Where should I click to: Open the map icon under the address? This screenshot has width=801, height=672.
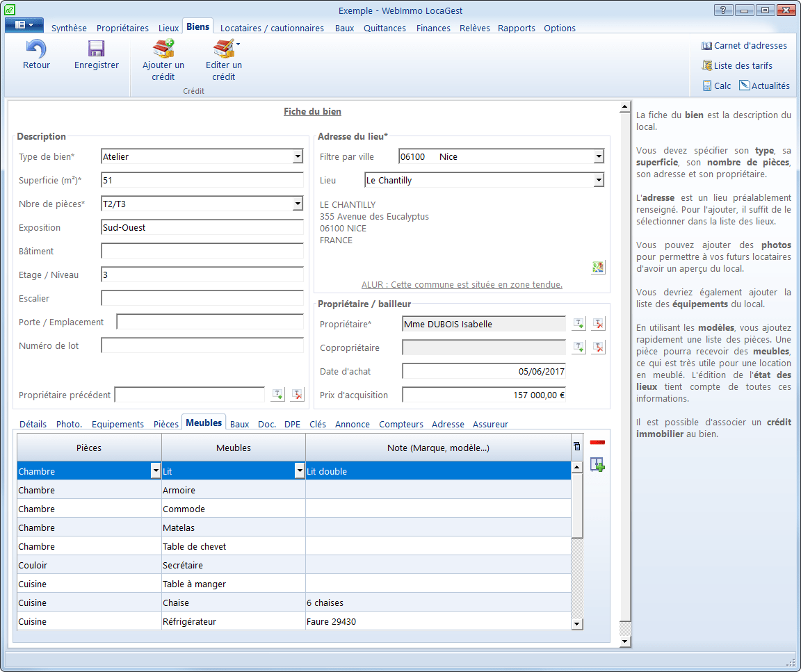click(x=598, y=267)
